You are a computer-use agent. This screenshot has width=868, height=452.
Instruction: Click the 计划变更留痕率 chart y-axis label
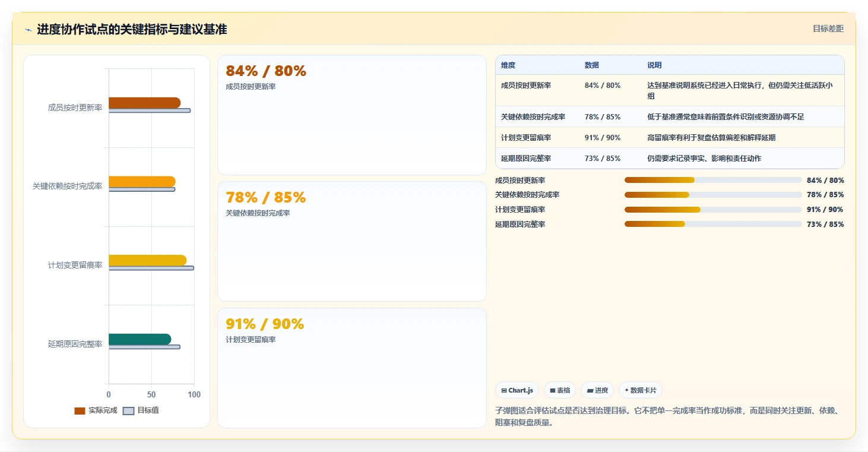tap(75, 265)
